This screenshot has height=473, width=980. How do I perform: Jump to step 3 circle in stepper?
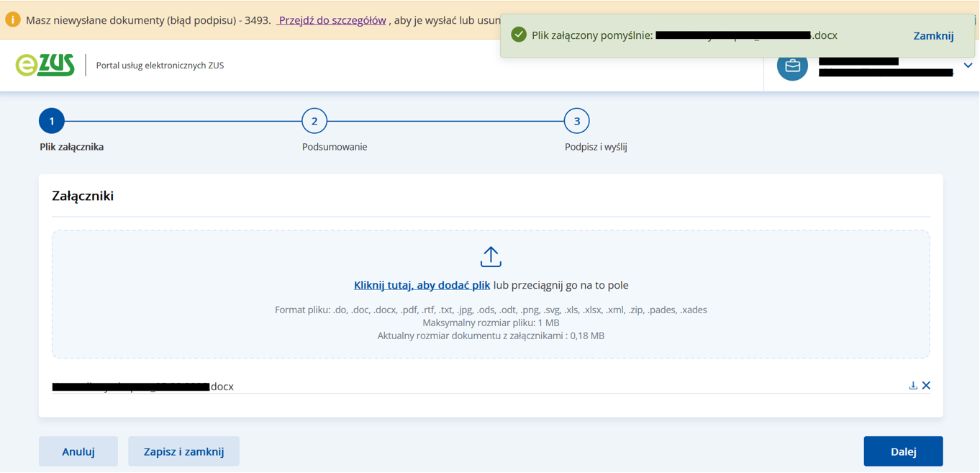coord(576,121)
